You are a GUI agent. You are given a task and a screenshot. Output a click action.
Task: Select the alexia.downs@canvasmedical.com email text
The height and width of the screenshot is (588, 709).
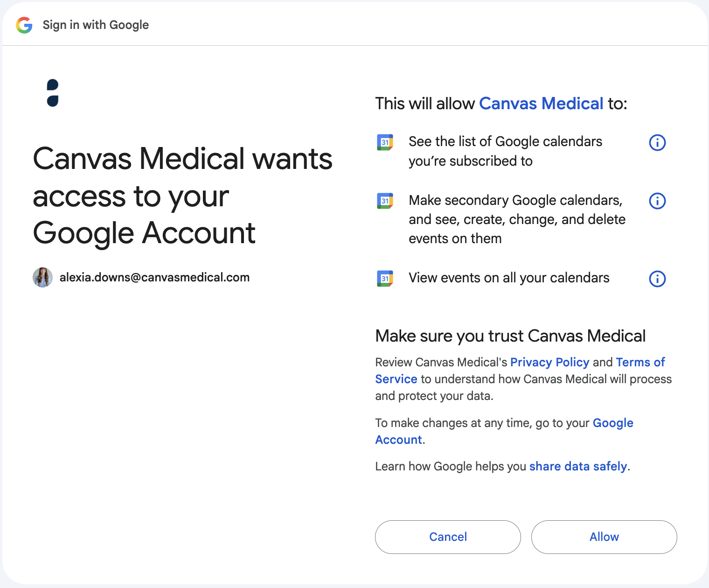pos(154,277)
